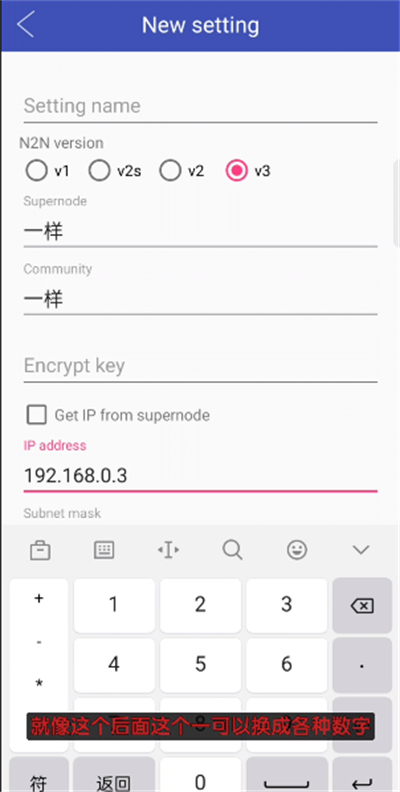
Task: Tap the IP address field 192.168.0.3
Action: point(200,475)
